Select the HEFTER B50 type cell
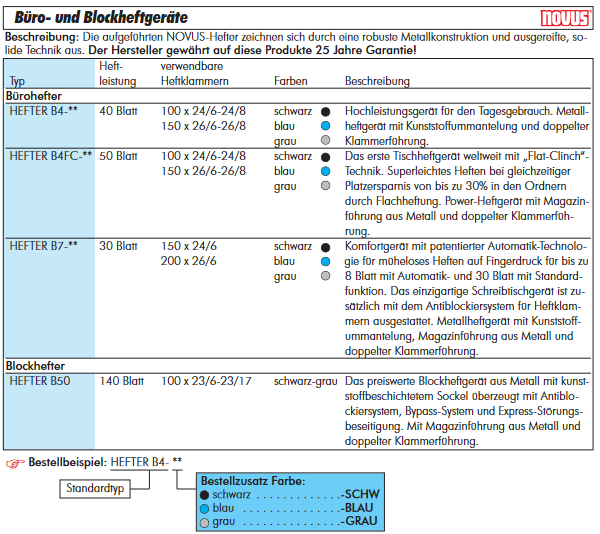The image size is (600, 534). tap(39, 381)
